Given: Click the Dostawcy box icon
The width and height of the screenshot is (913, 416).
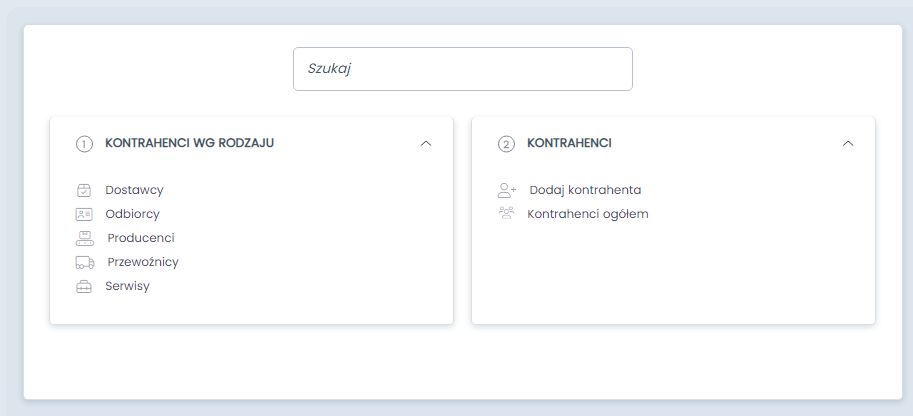Looking at the screenshot, I should 84,190.
